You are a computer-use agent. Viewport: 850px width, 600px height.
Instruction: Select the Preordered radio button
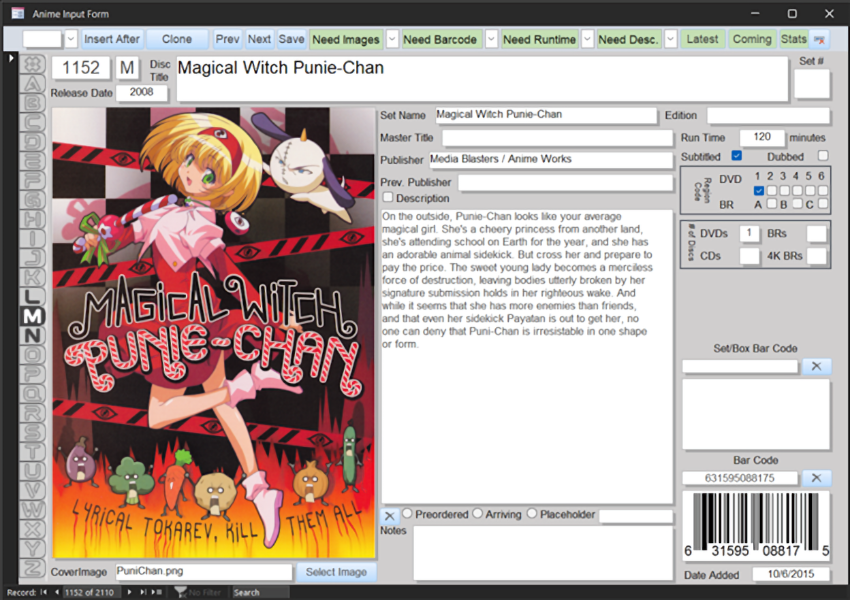[x=407, y=513]
